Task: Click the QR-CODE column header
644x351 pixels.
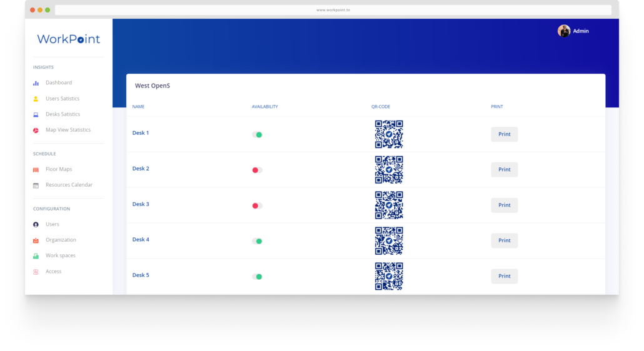Action: [381, 107]
